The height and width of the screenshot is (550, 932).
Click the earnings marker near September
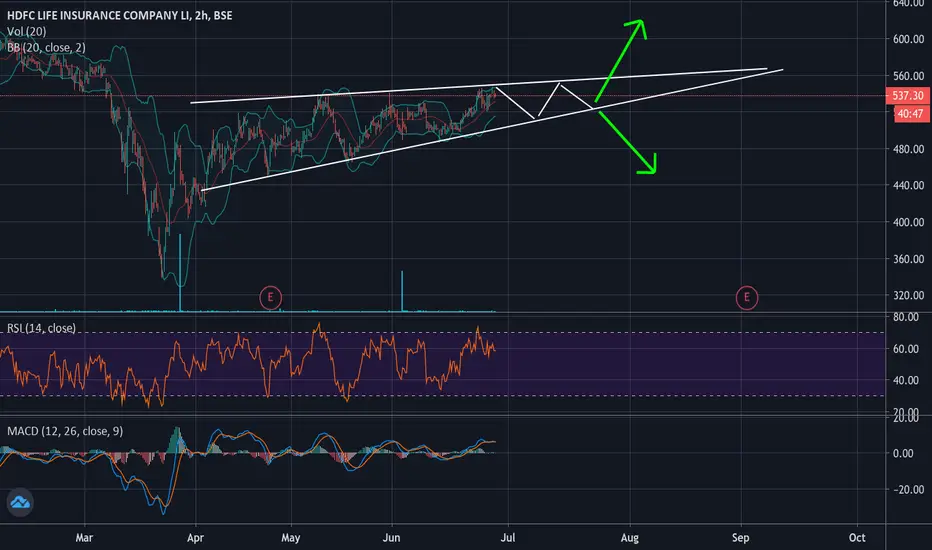747,297
